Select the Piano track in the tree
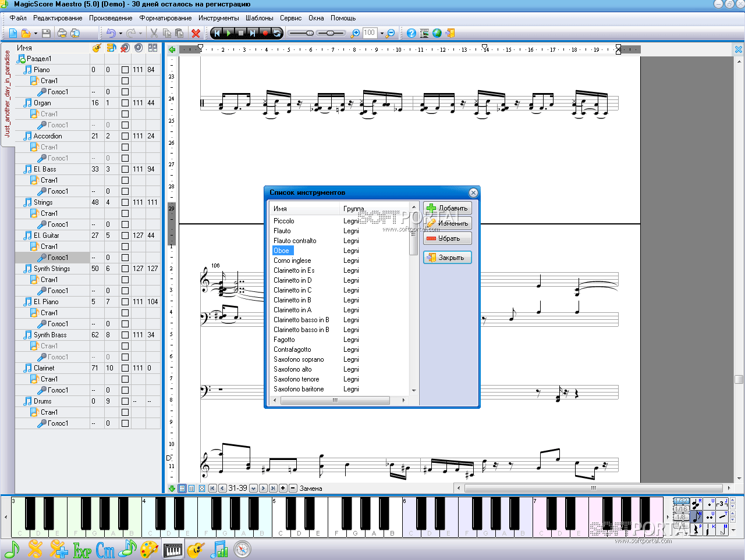745x560 pixels. (41, 70)
